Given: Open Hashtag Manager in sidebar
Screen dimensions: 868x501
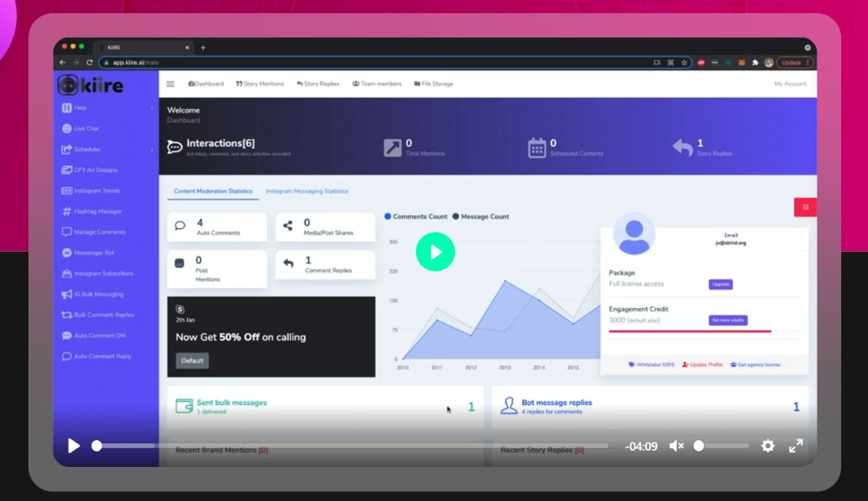Looking at the screenshot, I should [x=92, y=211].
